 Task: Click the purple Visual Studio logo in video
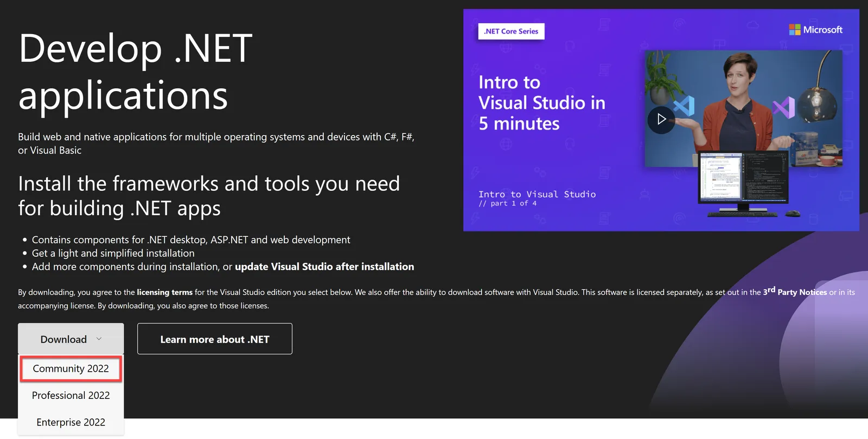783,107
